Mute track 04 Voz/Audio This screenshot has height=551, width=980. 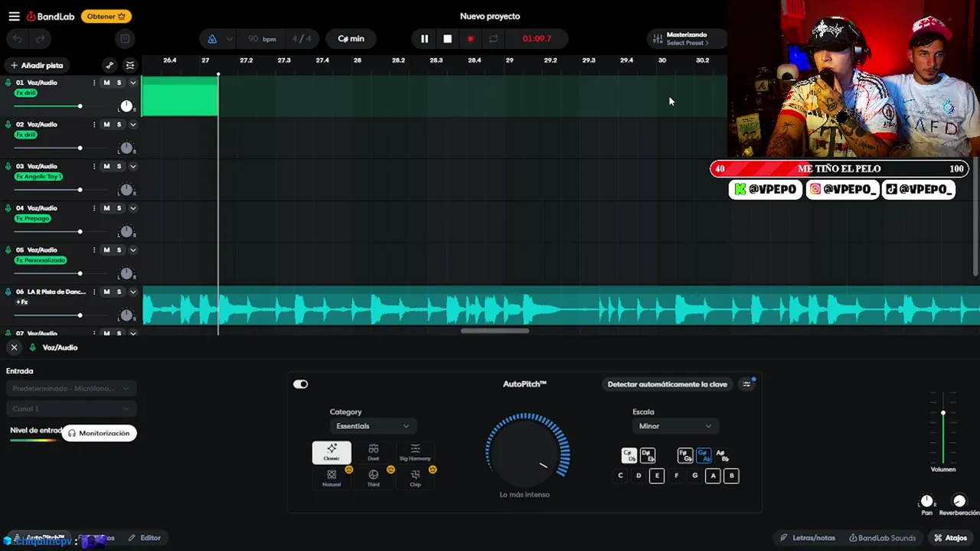click(x=106, y=208)
